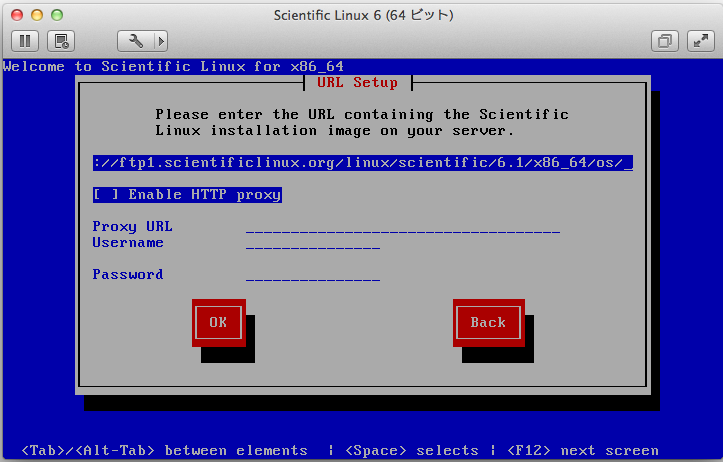Open virtual machine settings wrench
723x462 pixels.
pyautogui.click(x=136, y=41)
